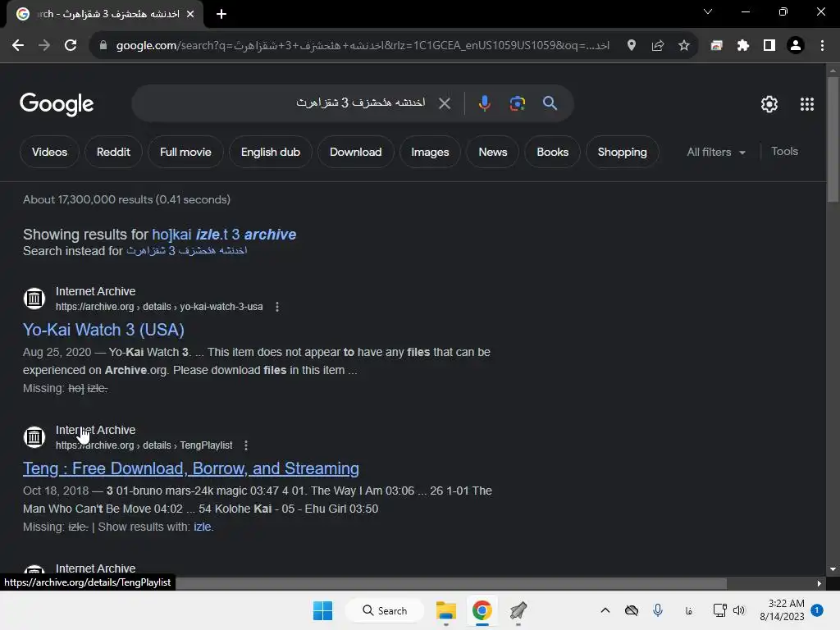Open the Chrome profile avatar
840x630 pixels.
click(x=796, y=46)
